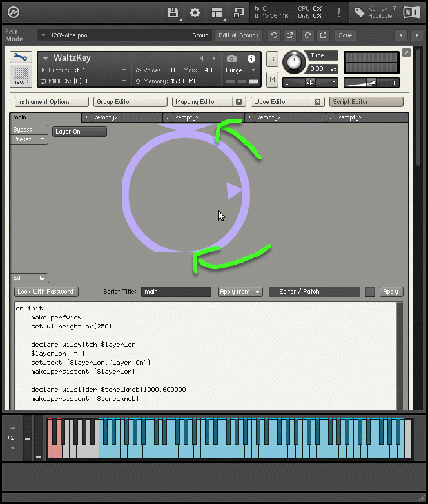Apply the script changes
Screen dimensions: 428x504
tap(391, 292)
